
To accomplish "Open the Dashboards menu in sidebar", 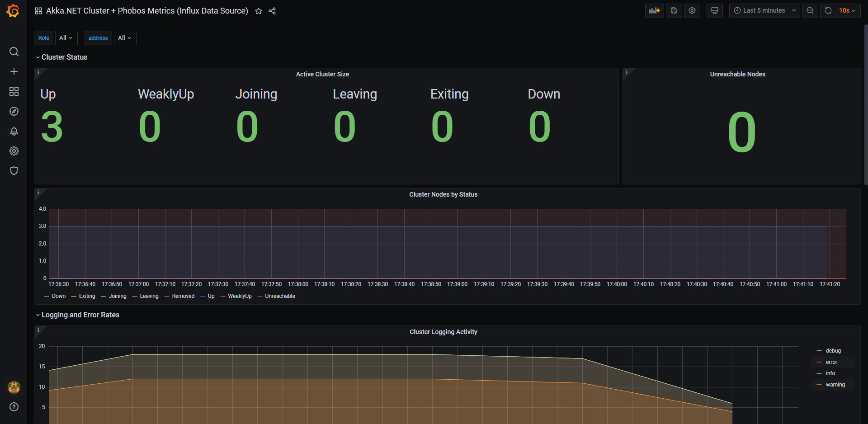I will coord(14,91).
